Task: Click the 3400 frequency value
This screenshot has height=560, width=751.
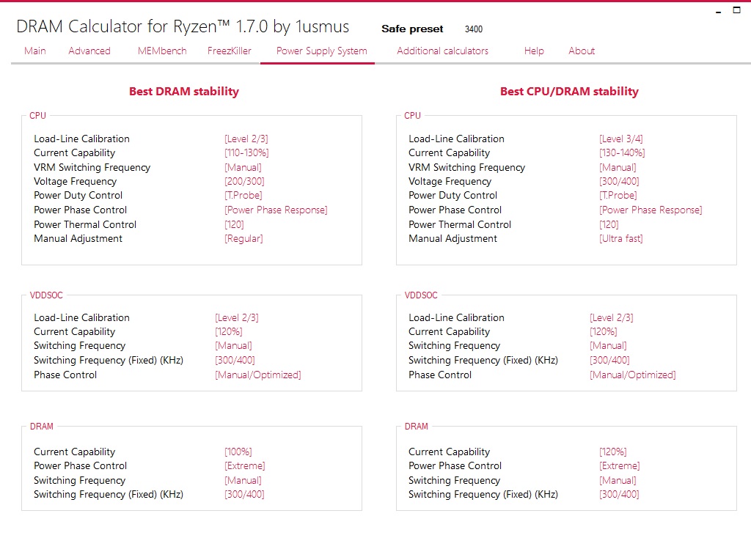Action: pos(473,29)
